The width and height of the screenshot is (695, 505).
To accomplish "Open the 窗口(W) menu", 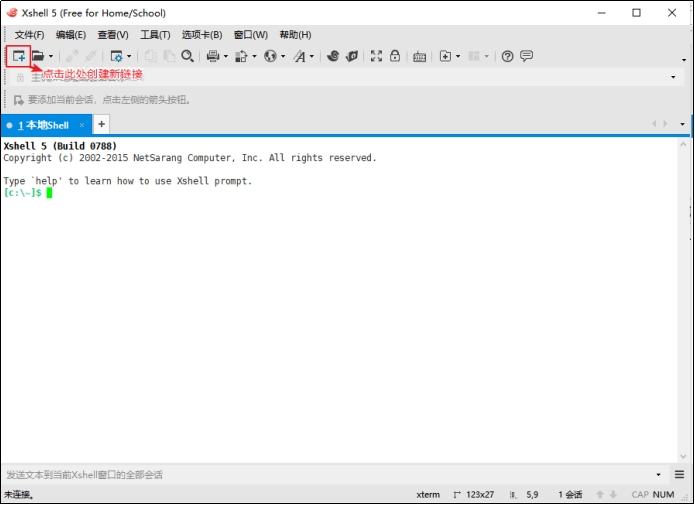I will (x=251, y=35).
